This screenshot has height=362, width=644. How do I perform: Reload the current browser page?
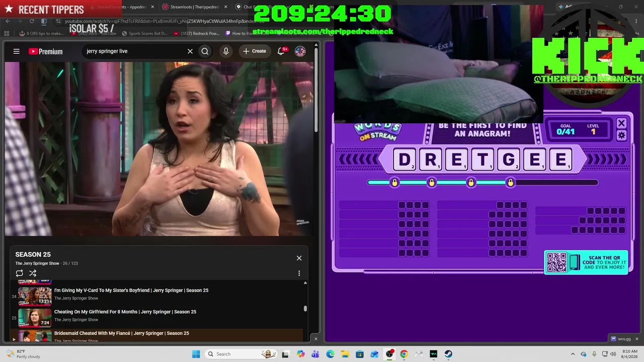[32, 21]
